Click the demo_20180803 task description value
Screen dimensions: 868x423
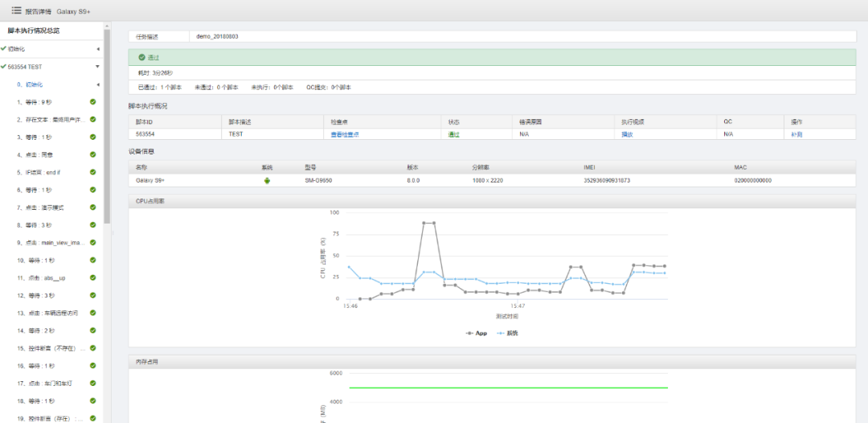click(218, 36)
